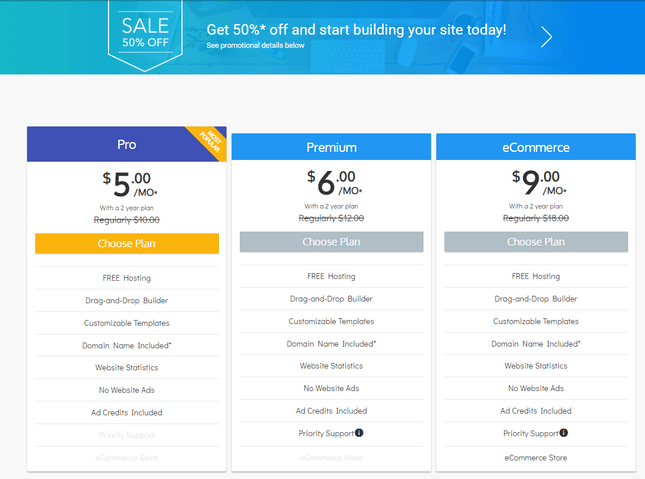Viewport: 645px width, 479px height.
Task: Click the Premium Priority Support info icon
Action: [359, 433]
